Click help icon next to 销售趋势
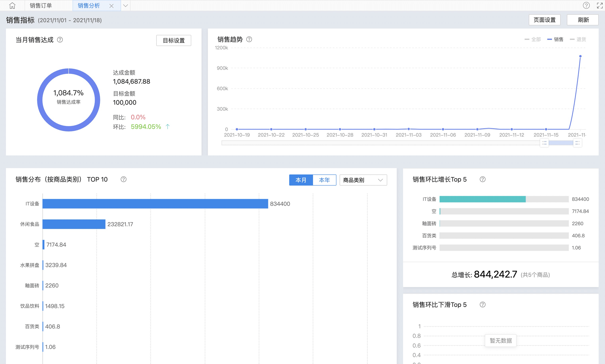The height and width of the screenshot is (364, 605). [249, 39]
